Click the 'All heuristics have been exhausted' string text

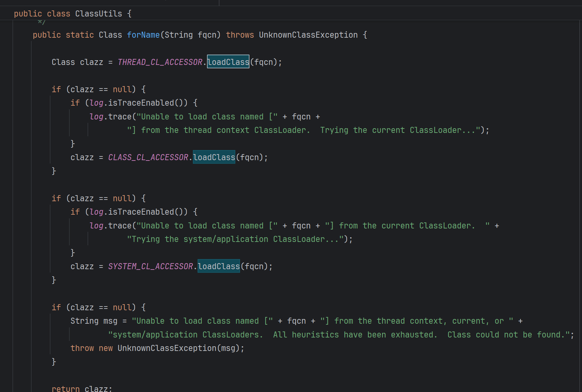click(x=354, y=335)
